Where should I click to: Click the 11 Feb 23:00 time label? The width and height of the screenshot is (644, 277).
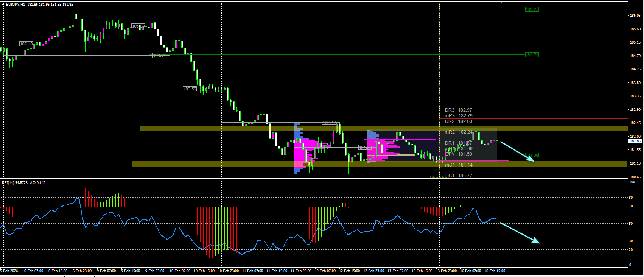[x=301, y=271]
